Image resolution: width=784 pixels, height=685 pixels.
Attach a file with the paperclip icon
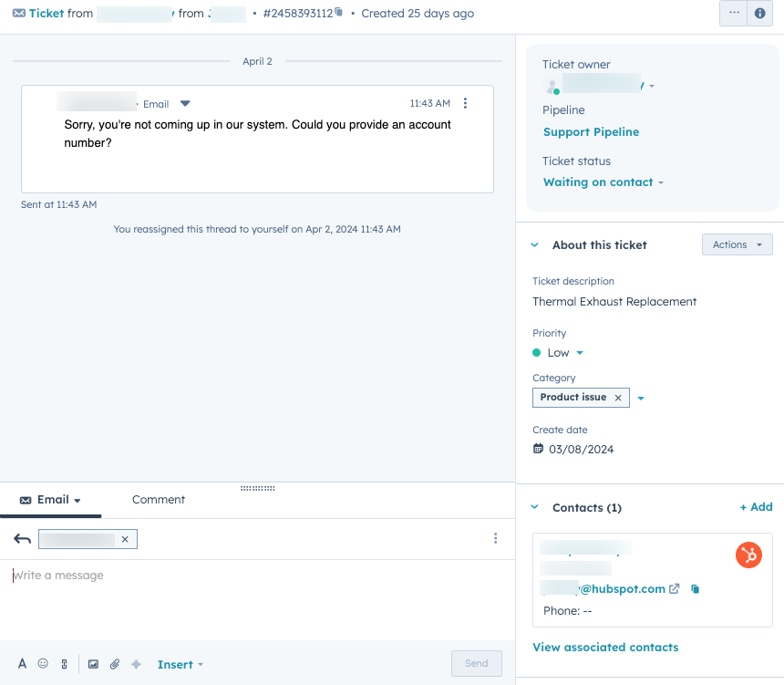point(115,664)
